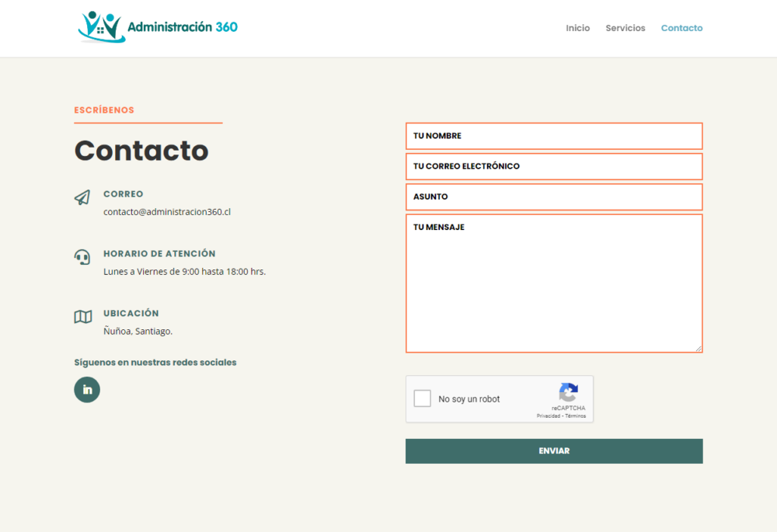Focus the Tu Nombre input field

pos(554,136)
